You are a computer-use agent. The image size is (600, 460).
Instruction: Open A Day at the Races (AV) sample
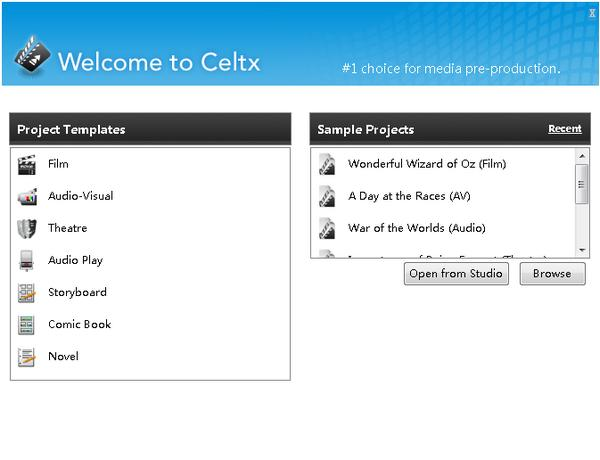point(409,196)
